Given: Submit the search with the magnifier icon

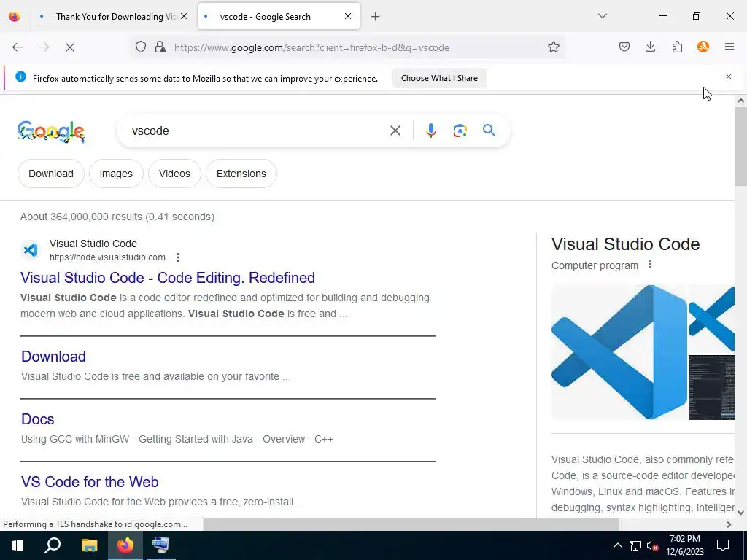Looking at the screenshot, I should (489, 130).
